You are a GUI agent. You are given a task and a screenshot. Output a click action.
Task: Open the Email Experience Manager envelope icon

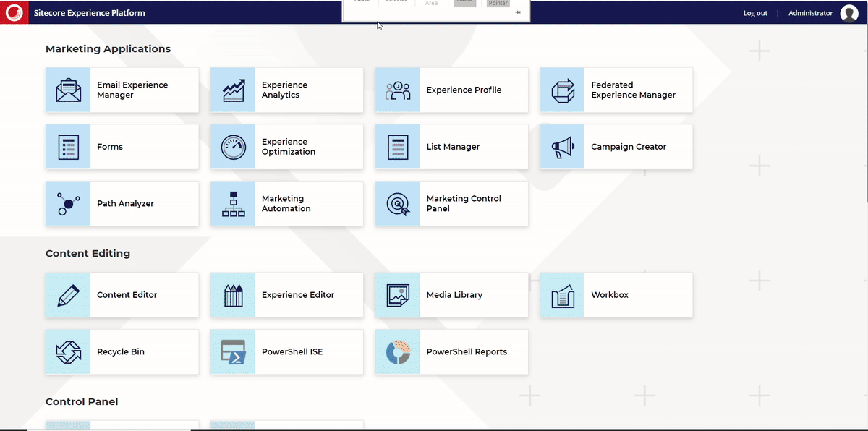click(68, 90)
